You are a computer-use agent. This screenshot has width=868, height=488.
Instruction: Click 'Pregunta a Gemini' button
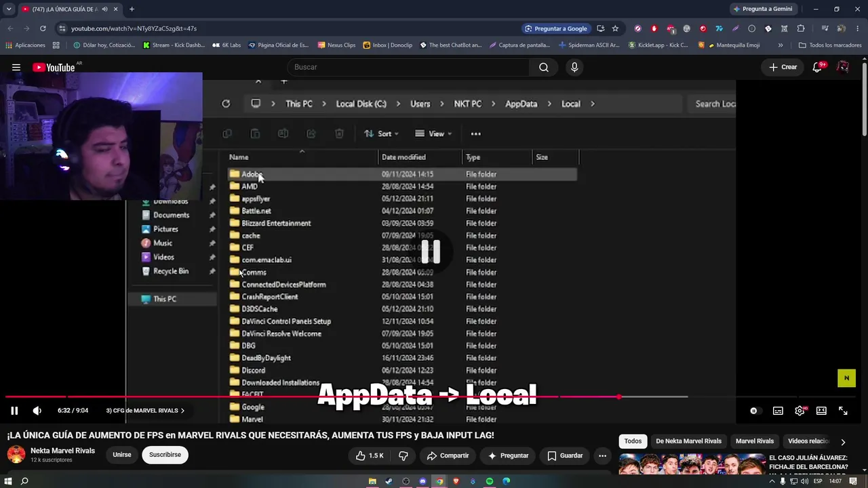[762, 9]
